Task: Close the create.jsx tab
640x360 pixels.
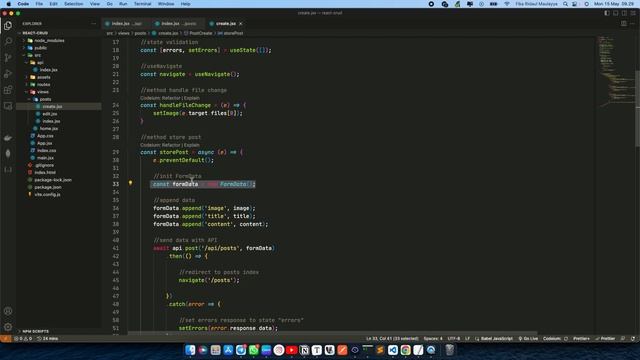Action: point(241,24)
